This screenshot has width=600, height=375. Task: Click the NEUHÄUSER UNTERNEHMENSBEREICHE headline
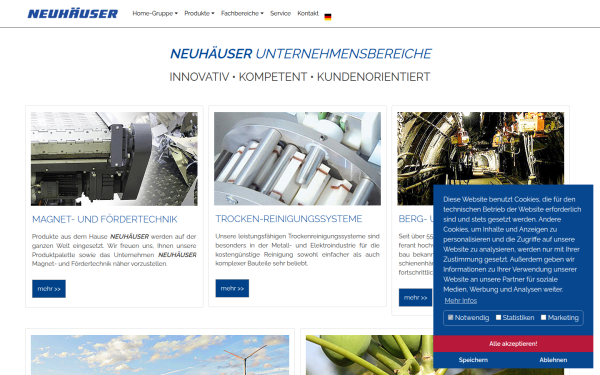301,54
